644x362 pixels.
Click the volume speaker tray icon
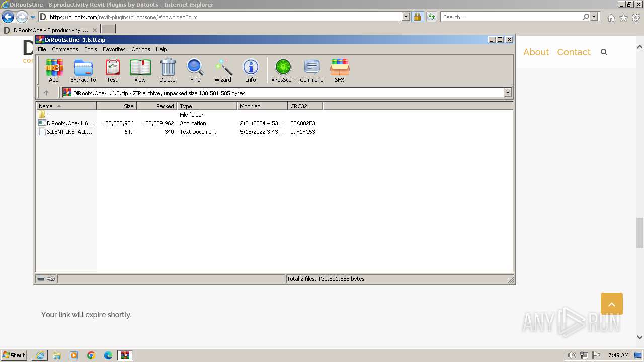coord(572,355)
